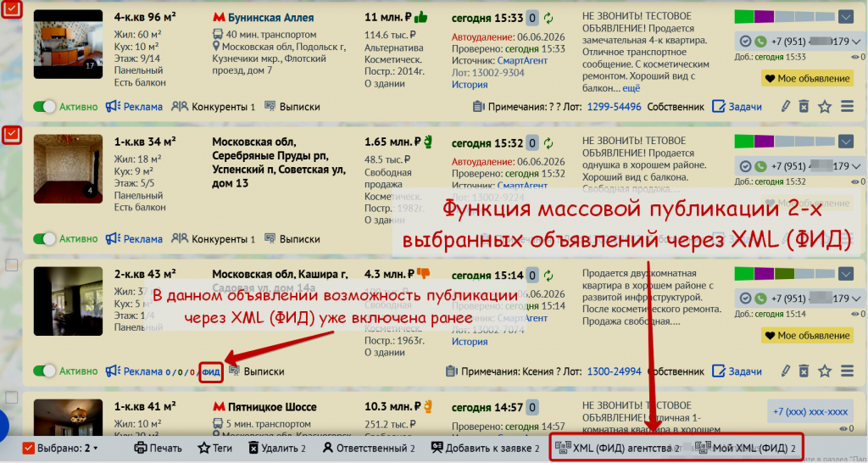
Task: Click green segment of 4-к.кв status bar
Action: tap(744, 17)
